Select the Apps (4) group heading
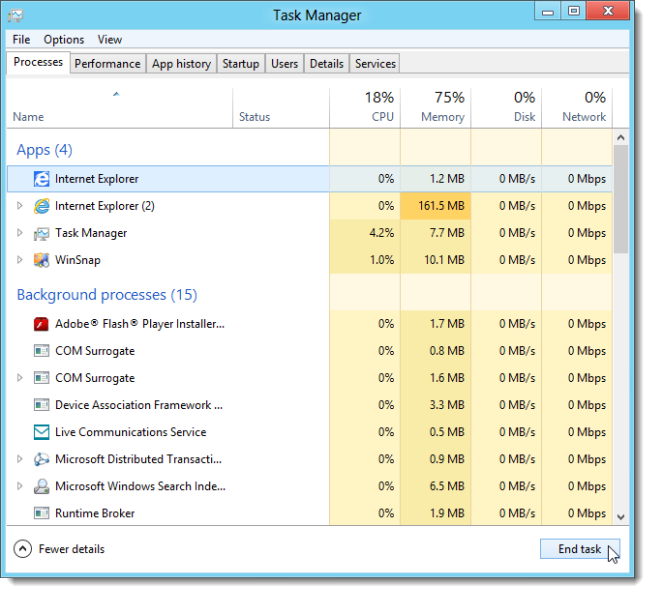650x593 pixels. click(44, 150)
